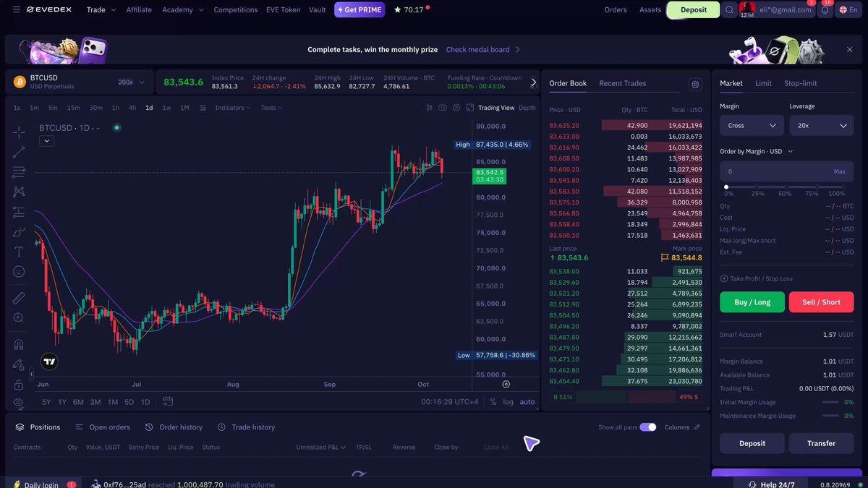The image size is (868, 488).
Task: Select the ruler measure tool
Action: tap(19, 298)
